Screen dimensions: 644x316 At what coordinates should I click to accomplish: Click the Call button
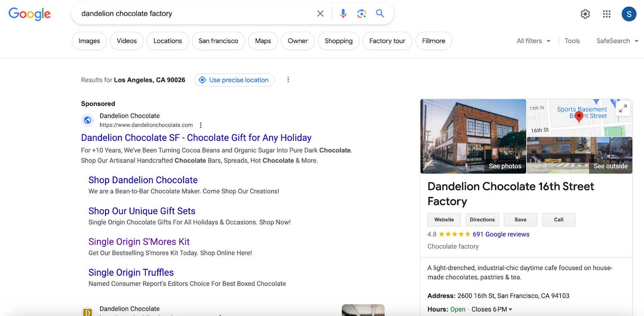(559, 220)
